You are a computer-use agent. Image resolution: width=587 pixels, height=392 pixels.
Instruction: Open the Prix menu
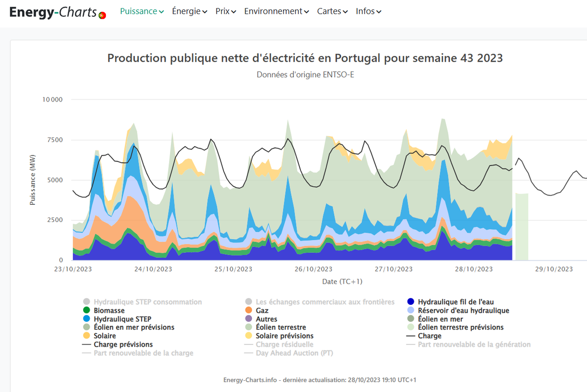pos(226,11)
